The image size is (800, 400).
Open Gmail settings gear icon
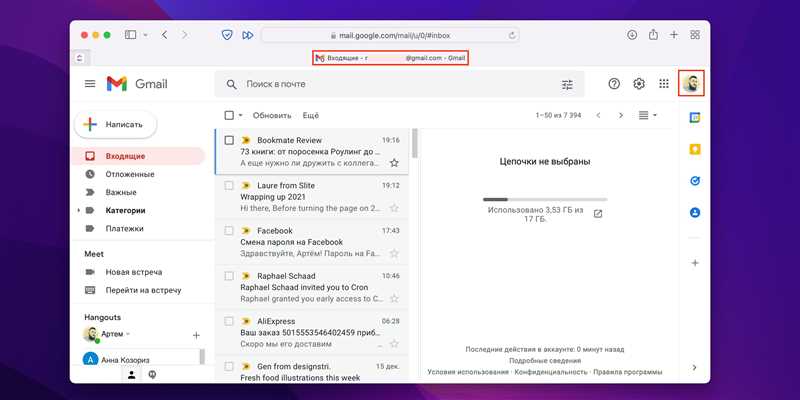[639, 84]
